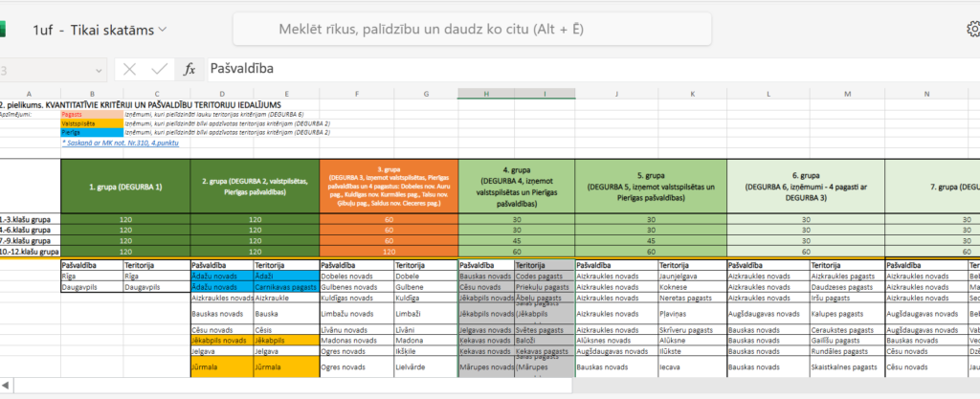Open the Settings gear icon

(974, 29)
